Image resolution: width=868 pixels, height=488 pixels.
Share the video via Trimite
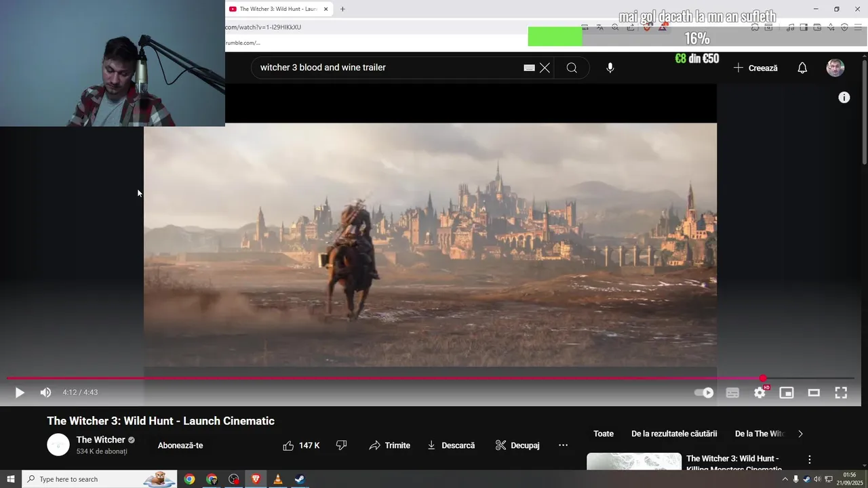click(x=389, y=445)
